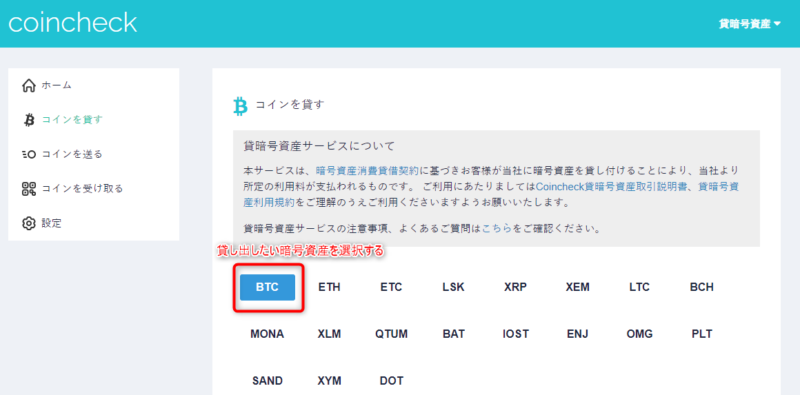Open コインを受け取る in the sidebar
The image size is (800, 395).
(x=82, y=189)
